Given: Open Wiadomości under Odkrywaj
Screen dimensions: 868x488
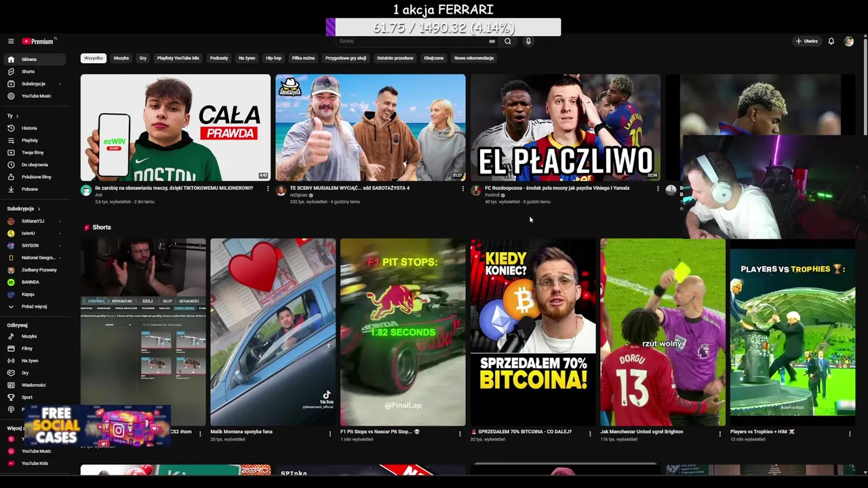Looking at the screenshot, I should point(35,385).
